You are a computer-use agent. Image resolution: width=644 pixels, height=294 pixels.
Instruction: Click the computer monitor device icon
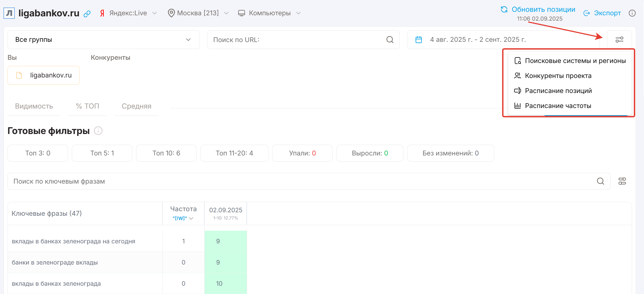(242, 13)
